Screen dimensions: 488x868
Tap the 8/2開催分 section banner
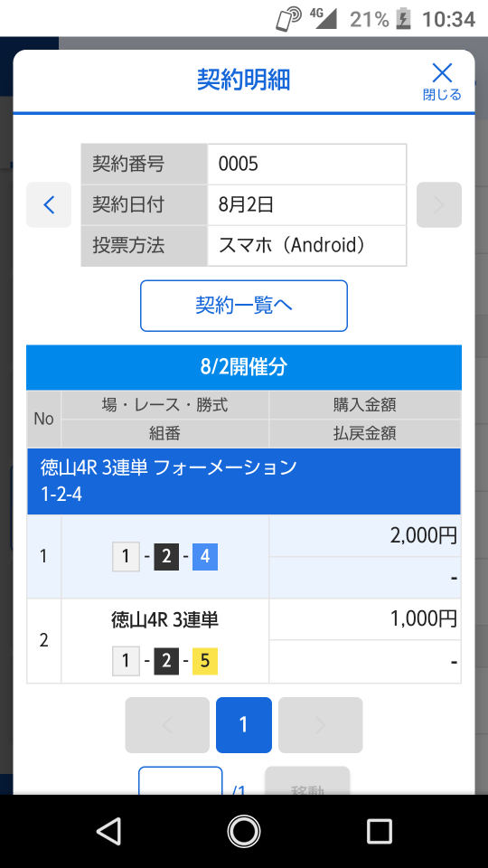[x=243, y=367]
